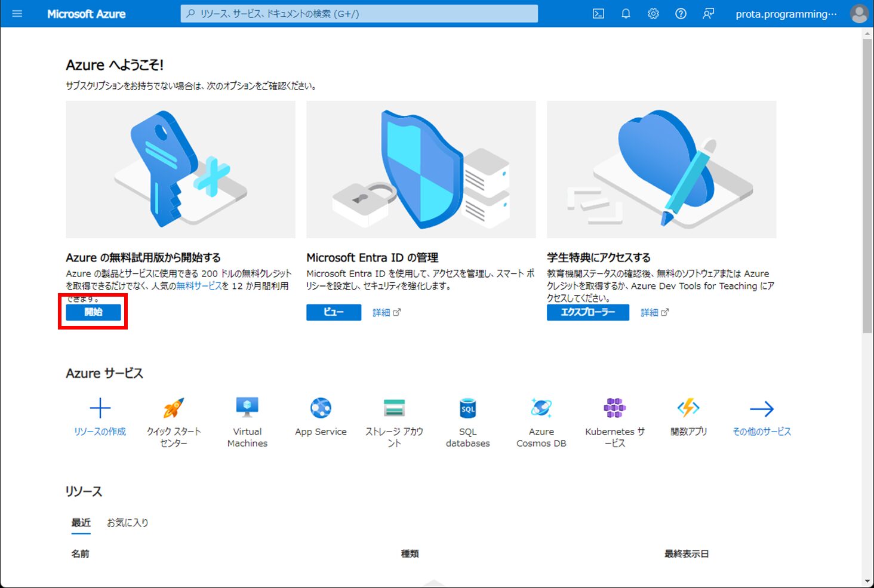Open the feedback icon in top bar
Screen dimensions: 874x588
[x=707, y=13]
